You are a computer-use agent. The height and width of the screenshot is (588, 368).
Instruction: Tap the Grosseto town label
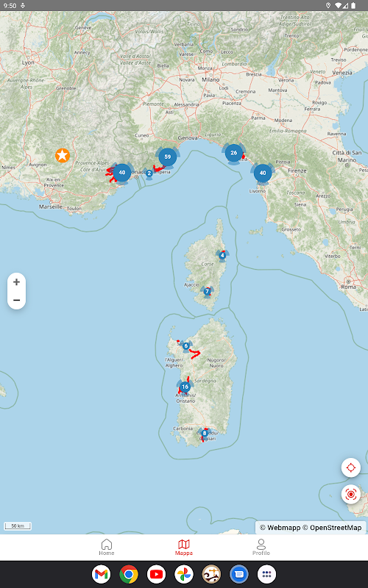pos(291,229)
